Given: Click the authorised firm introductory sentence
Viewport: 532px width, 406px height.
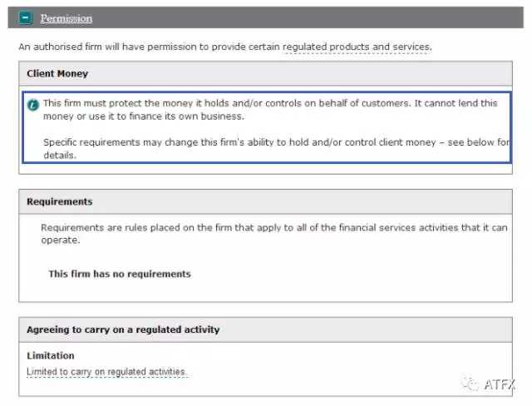Looking at the screenshot, I should [x=225, y=47].
